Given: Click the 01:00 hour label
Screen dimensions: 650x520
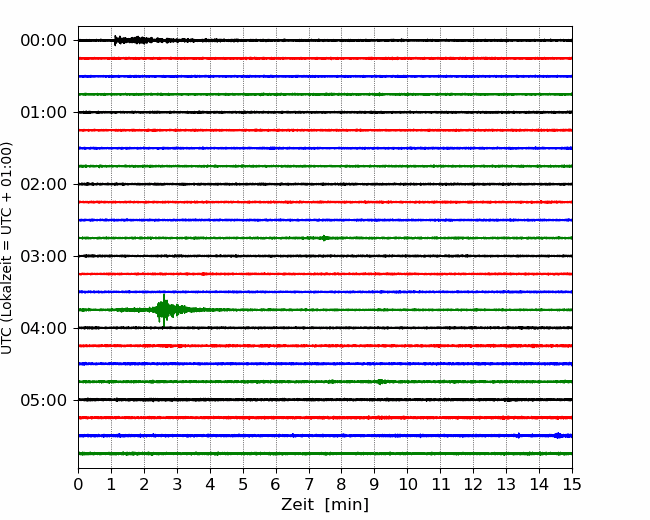Looking at the screenshot, I should pyautogui.click(x=43, y=112).
